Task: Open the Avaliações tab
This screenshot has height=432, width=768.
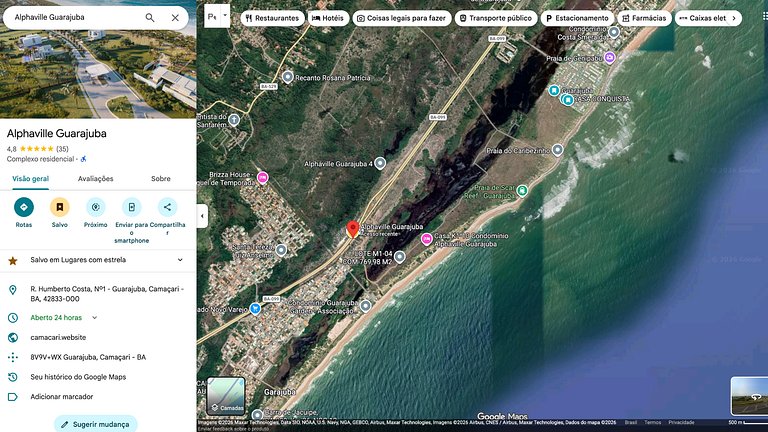Action: point(96,179)
